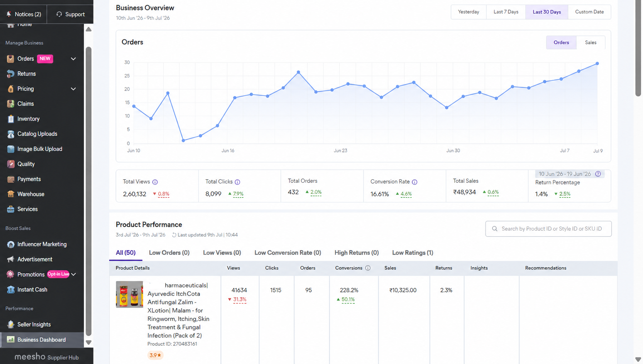Open Business Dashboard link

click(41, 340)
